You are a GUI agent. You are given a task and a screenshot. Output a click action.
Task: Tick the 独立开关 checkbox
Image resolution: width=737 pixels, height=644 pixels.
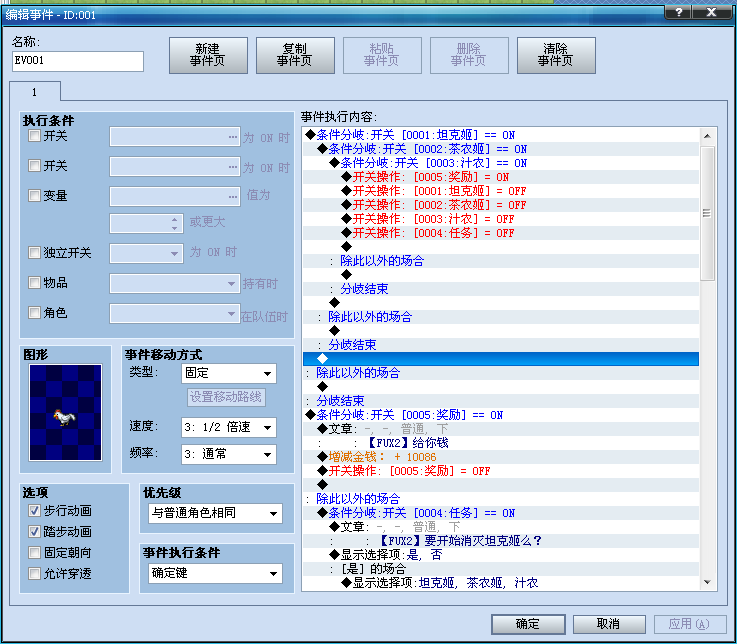(34, 252)
